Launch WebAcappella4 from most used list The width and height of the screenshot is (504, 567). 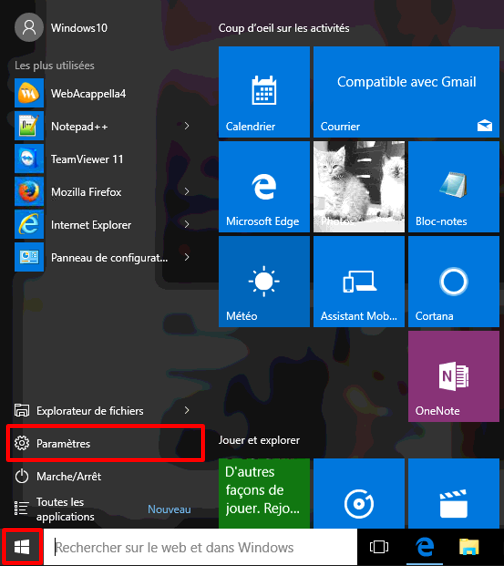29,93
